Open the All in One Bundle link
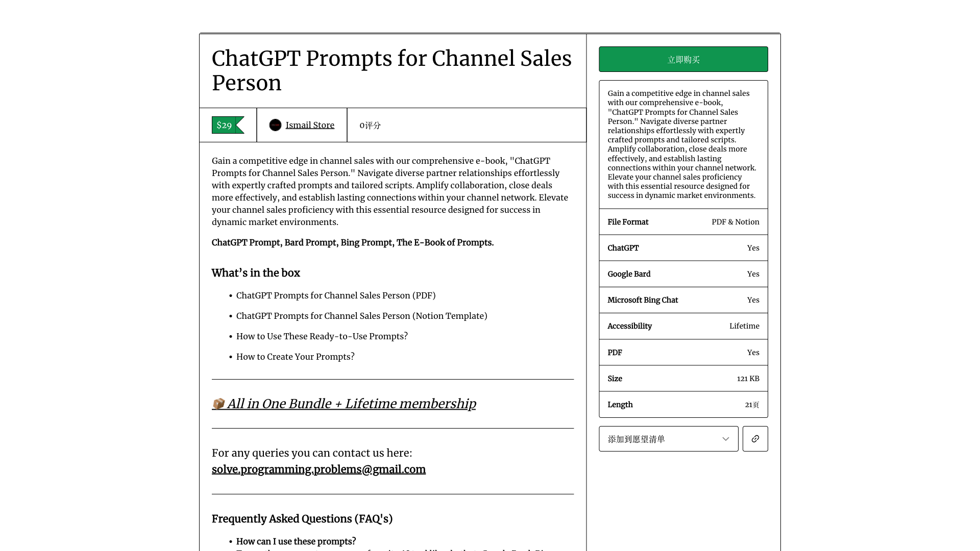This screenshot has height=551, width=980. click(344, 404)
